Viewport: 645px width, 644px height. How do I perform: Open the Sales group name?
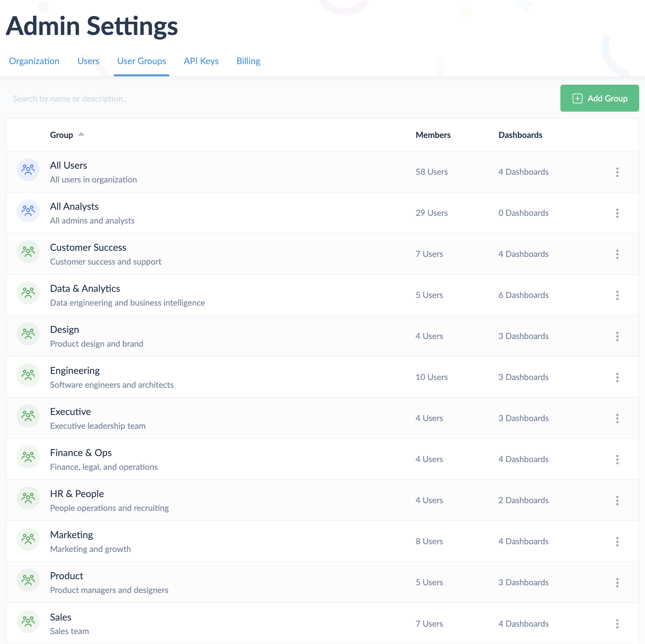pos(61,617)
